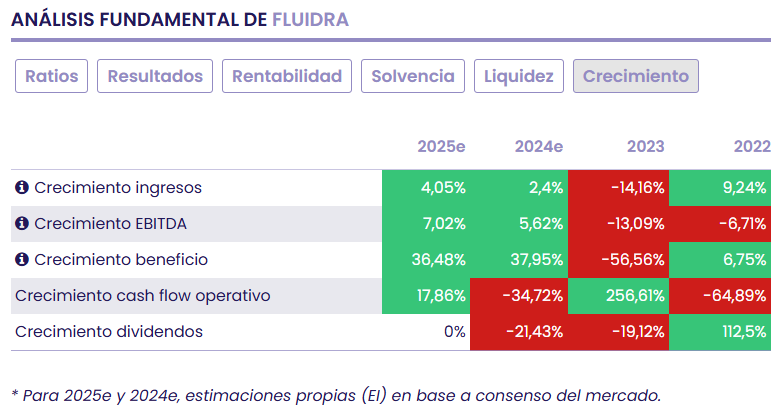Viewport: 777px width, 417px height.
Task: Select the active Crecimiento tab
Action: [x=636, y=76]
